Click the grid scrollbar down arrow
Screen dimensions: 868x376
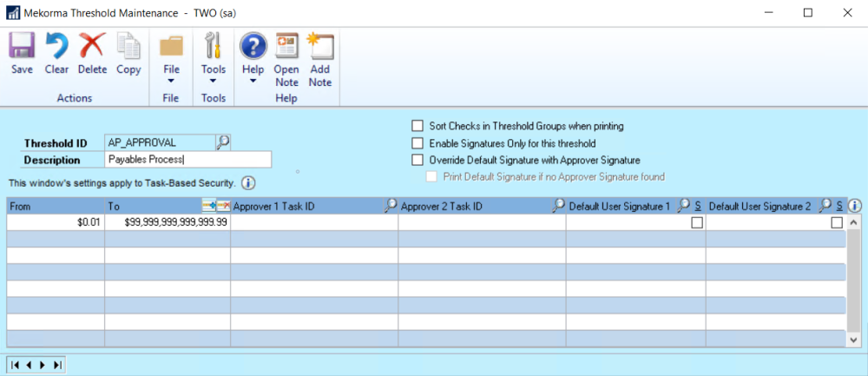pos(854,340)
